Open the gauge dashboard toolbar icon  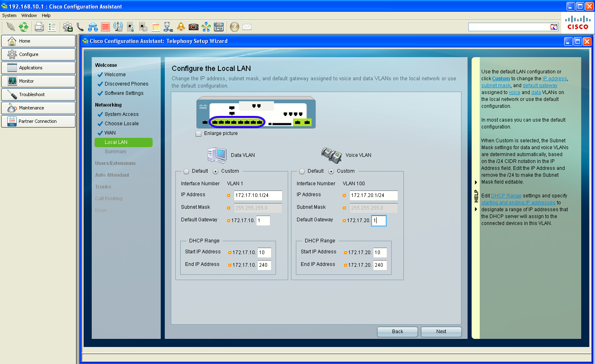pos(194,27)
